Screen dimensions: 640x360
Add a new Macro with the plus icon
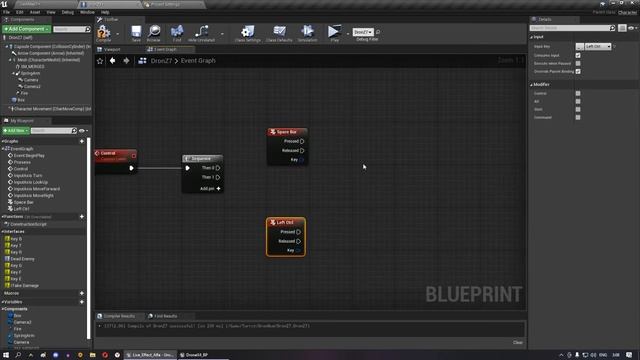tap(82, 293)
